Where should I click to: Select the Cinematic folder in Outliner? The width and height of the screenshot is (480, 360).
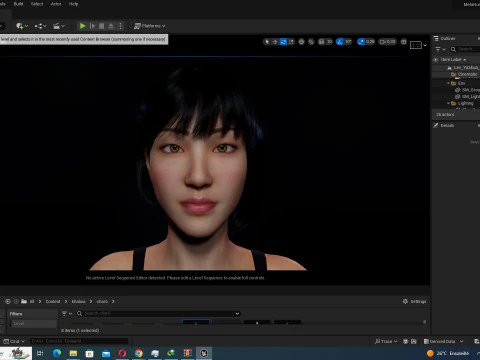tap(464, 74)
